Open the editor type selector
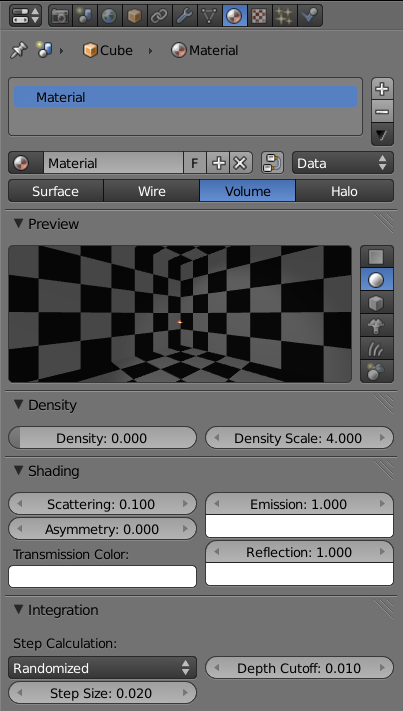The height and width of the screenshot is (711, 403). (25, 15)
